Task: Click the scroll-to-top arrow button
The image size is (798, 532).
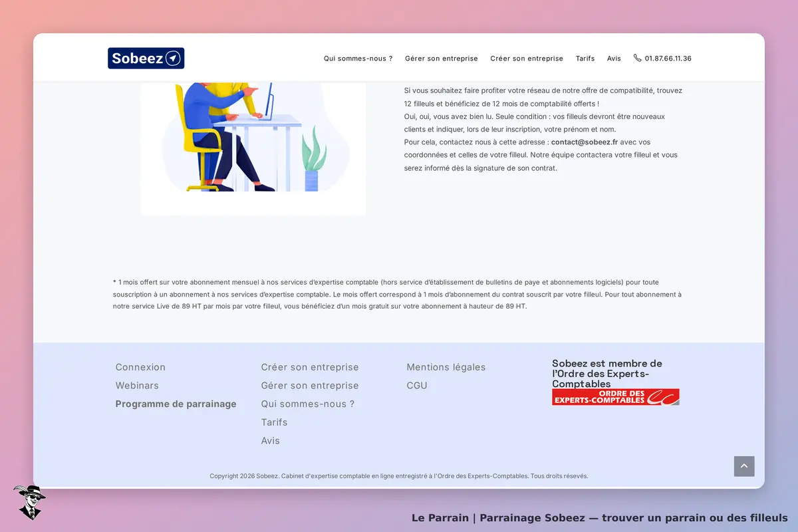Action: 744,466
